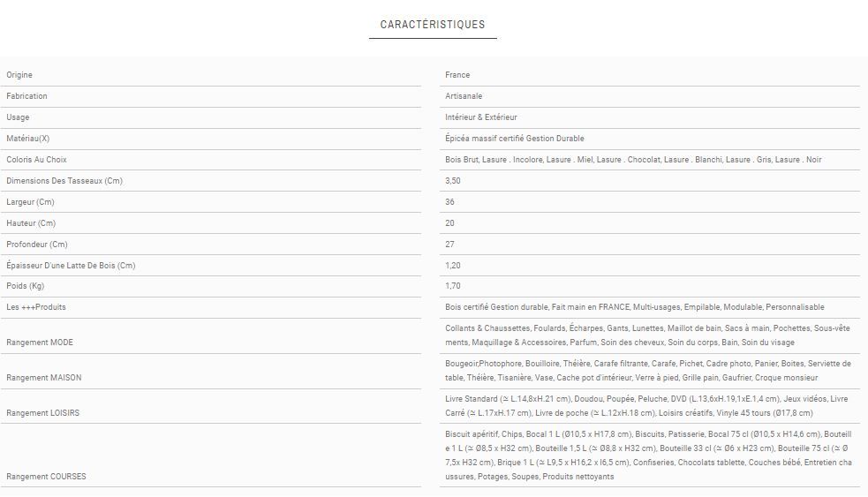Select the France origin value

[x=457, y=75]
